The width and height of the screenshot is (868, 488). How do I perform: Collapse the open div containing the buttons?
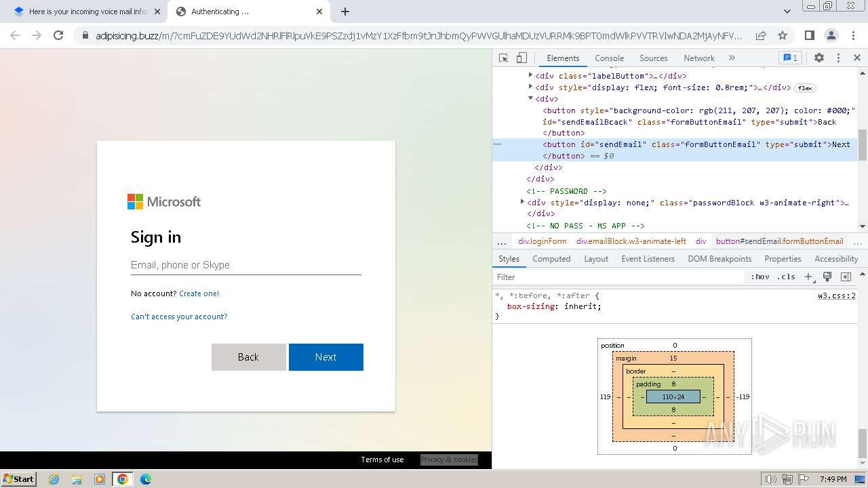click(x=530, y=99)
